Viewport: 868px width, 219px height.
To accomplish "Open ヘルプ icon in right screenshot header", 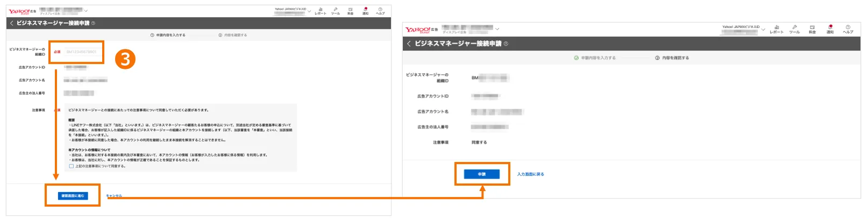I will (848, 29).
